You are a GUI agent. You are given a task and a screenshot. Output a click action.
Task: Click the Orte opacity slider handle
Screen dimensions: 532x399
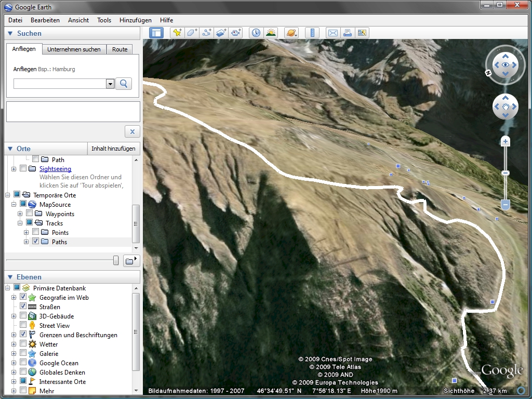tap(116, 260)
